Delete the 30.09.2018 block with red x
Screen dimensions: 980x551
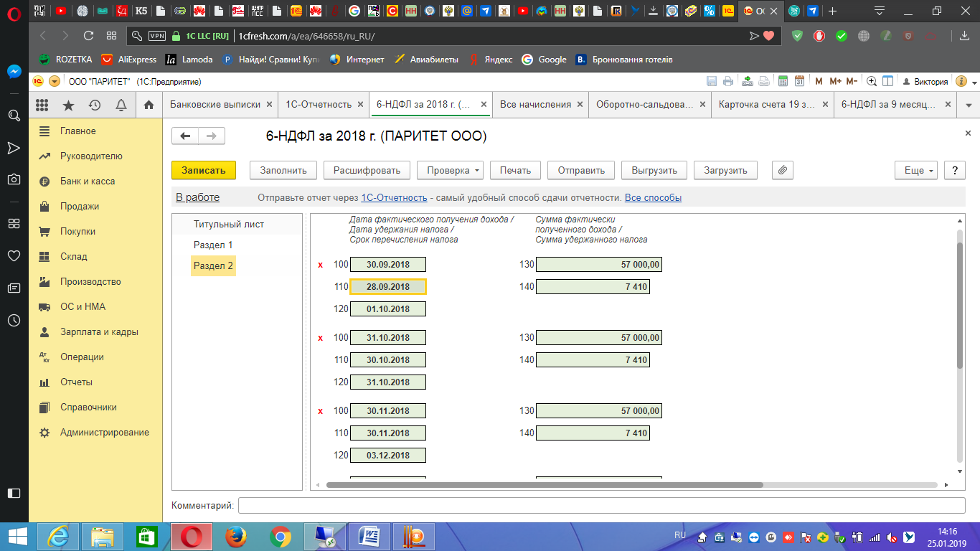point(321,265)
